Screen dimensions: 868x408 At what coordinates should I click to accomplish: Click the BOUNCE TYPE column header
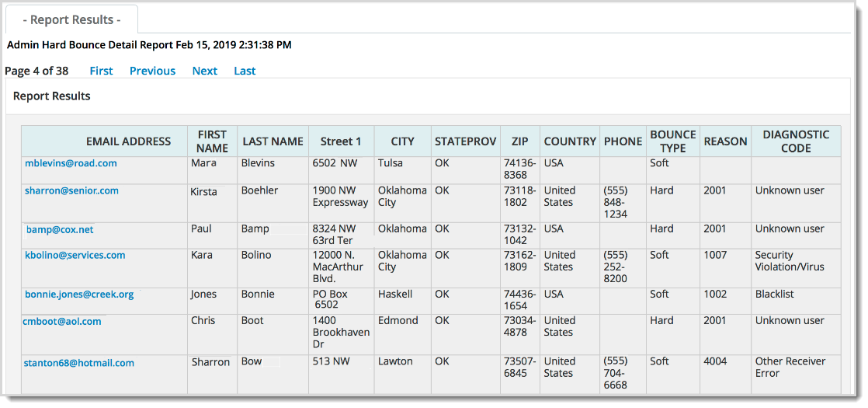coord(672,141)
